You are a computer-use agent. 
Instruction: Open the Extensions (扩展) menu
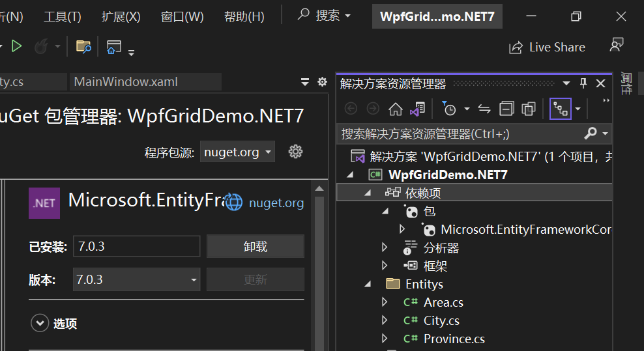tap(121, 16)
